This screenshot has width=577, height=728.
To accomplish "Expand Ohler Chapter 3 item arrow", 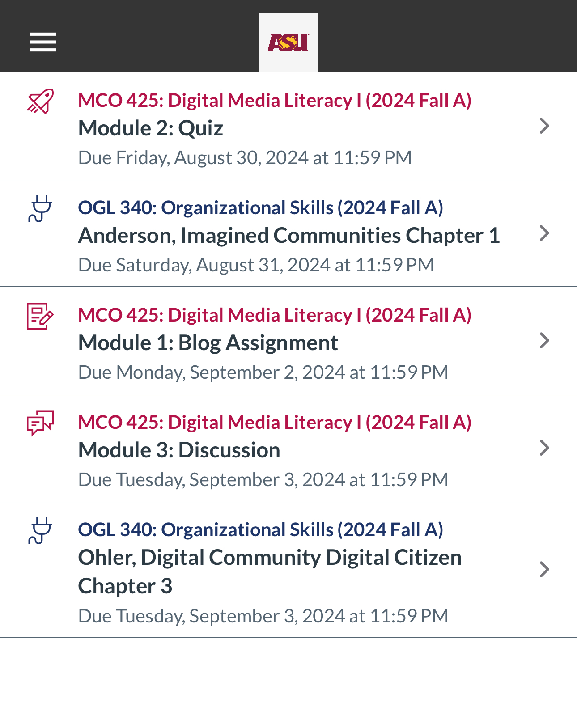I will click(x=544, y=570).
